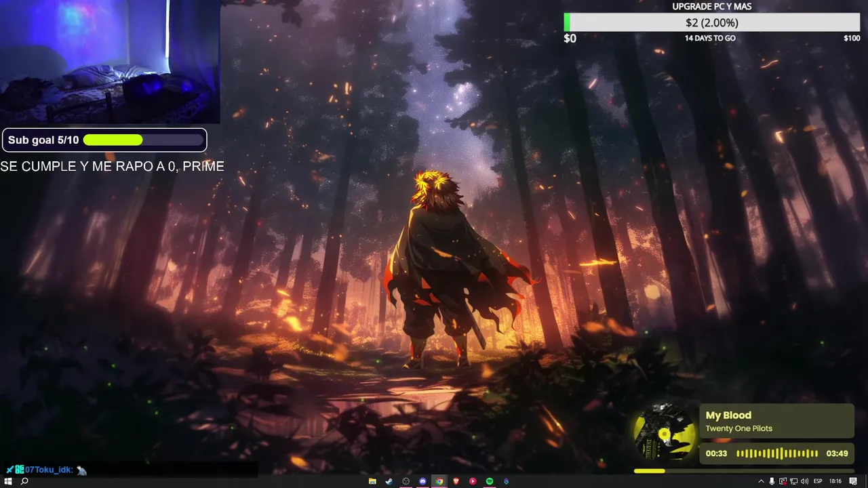This screenshot has height=488, width=868.
Task: Click the webcam feed overlay
Action: [x=110, y=62]
